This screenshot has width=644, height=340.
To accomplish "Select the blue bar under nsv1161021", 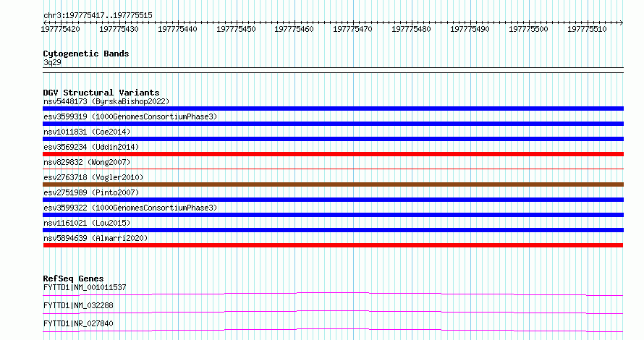I will pos(333,230).
